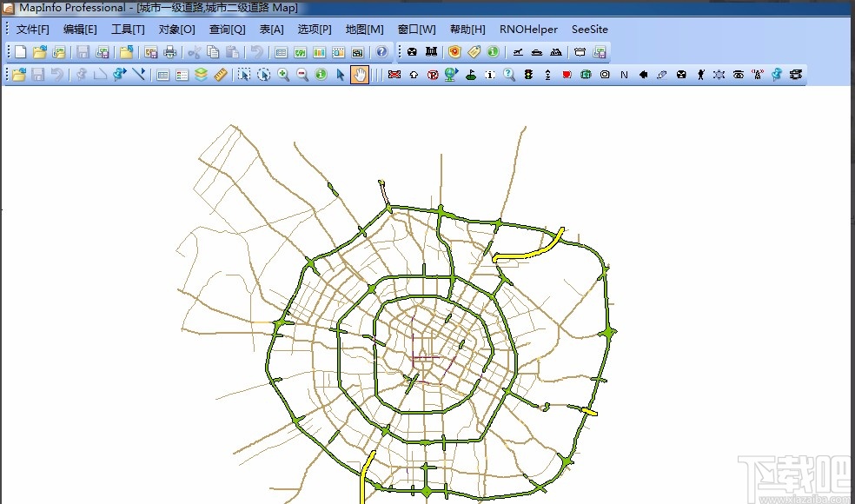Open the 查询[Q] menu
Screen dimensions: 855x504
coord(228,30)
